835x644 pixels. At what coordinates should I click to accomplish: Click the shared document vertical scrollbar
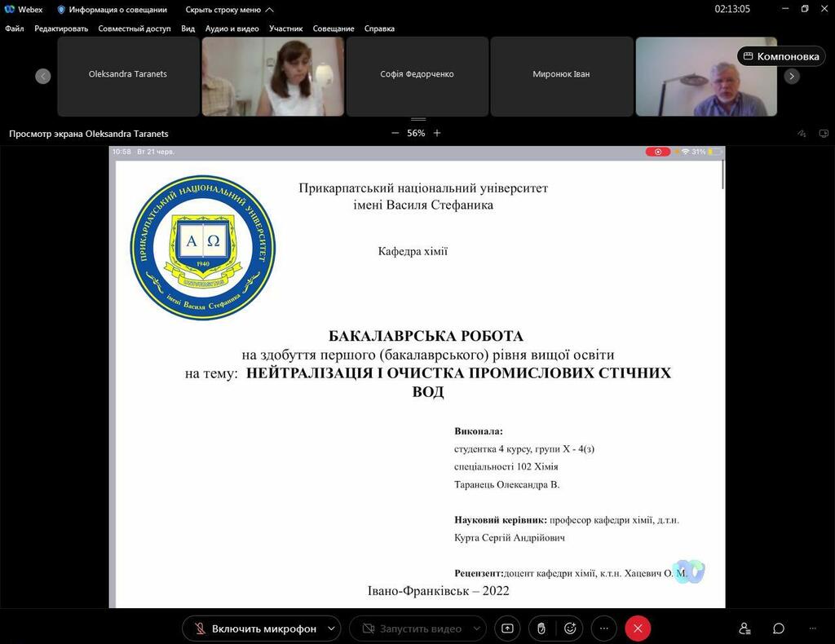click(x=722, y=174)
